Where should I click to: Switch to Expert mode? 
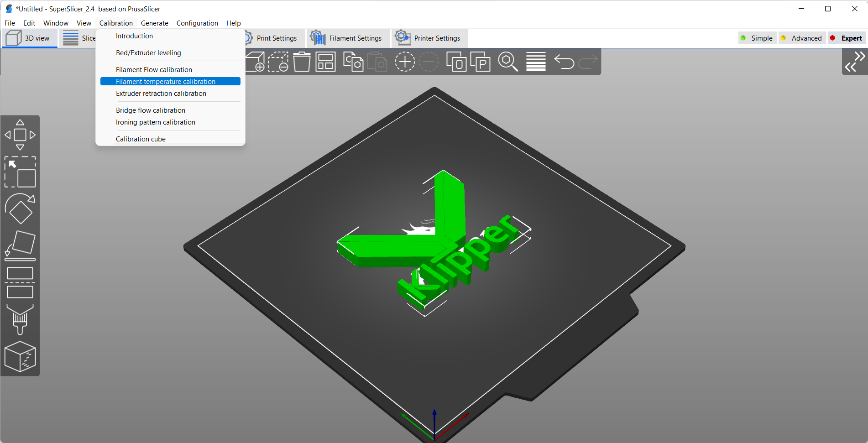[846, 38]
